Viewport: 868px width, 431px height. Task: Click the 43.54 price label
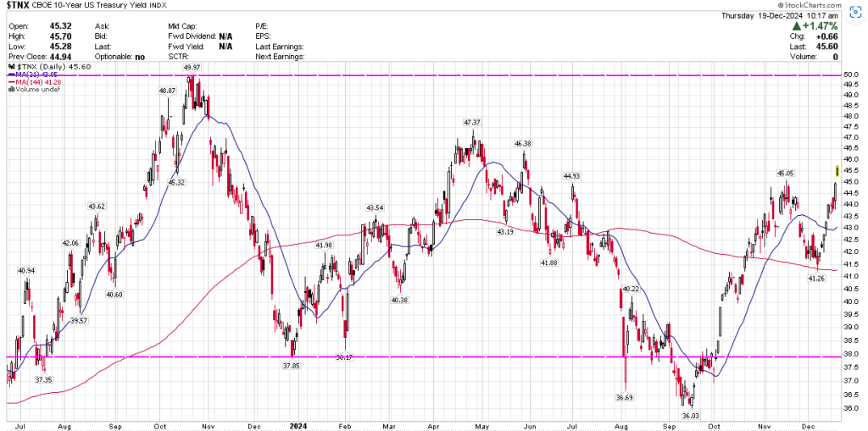coord(375,207)
